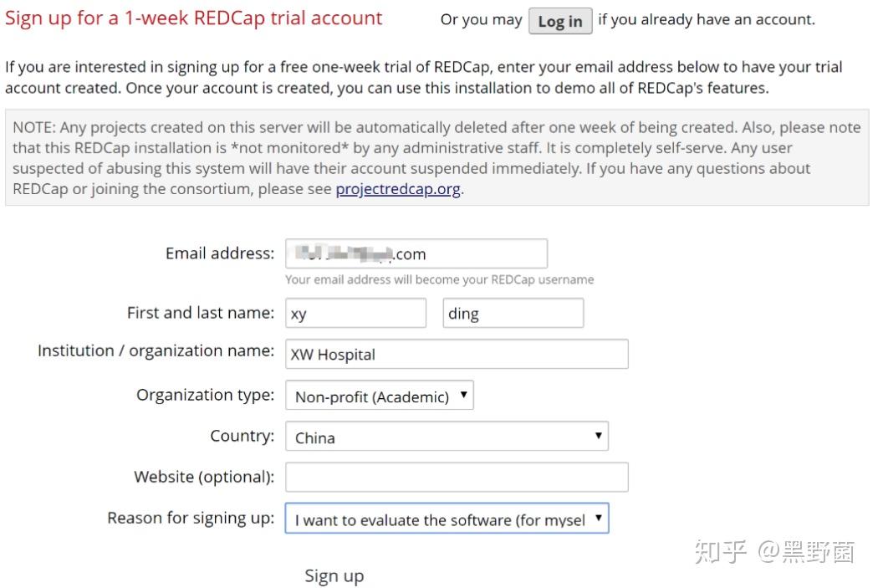
Task: Click the first name input field
Action: pos(355,313)
